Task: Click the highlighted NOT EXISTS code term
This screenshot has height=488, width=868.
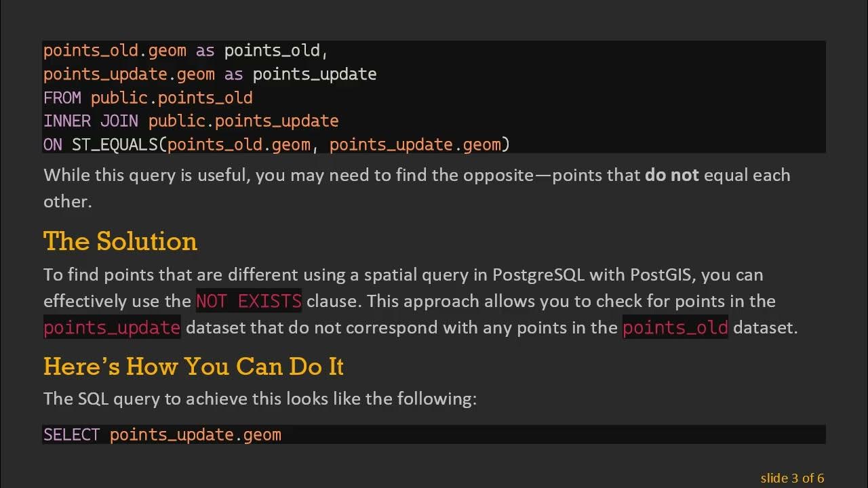Action: coord(248,301)
